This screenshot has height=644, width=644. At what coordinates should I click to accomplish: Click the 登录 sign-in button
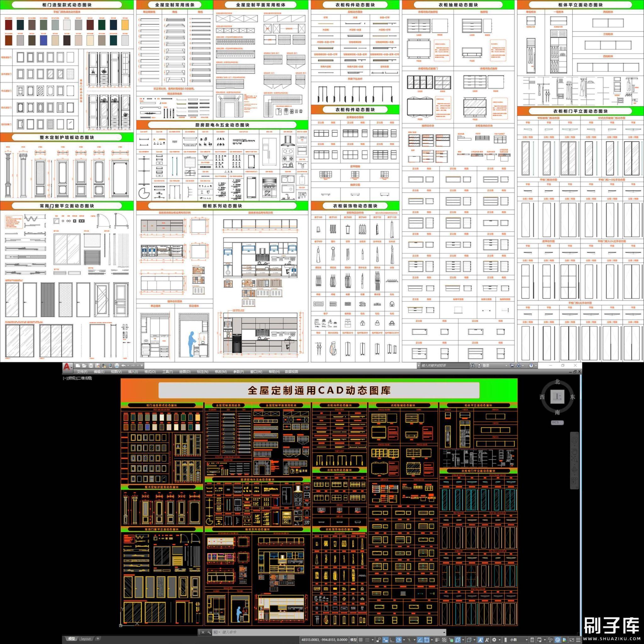tap(486, 365)
